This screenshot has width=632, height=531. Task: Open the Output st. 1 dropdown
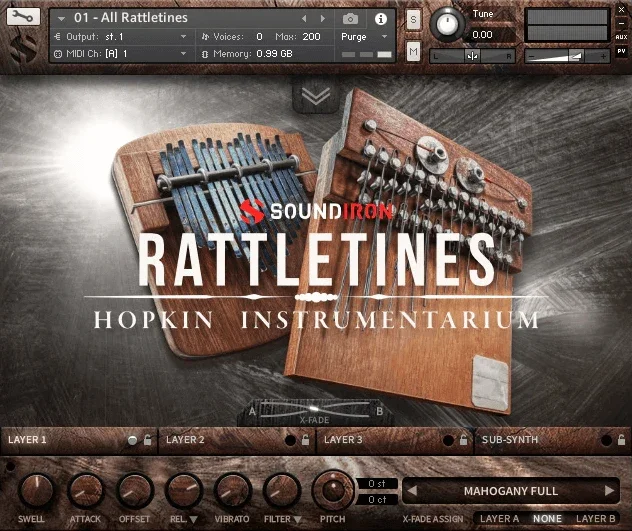183,37
